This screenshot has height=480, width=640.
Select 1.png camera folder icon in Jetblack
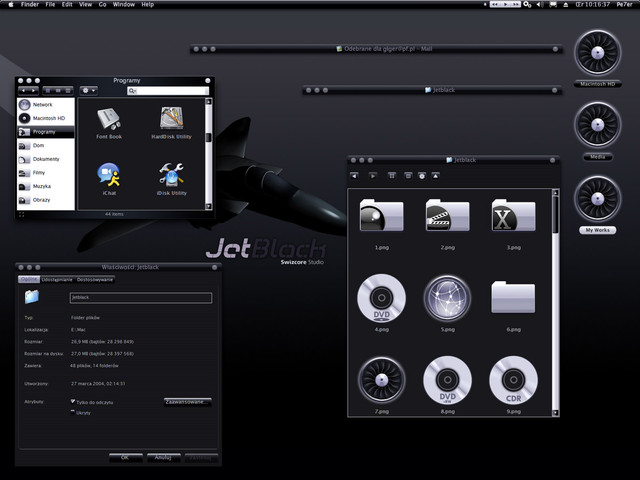point(382,216)
